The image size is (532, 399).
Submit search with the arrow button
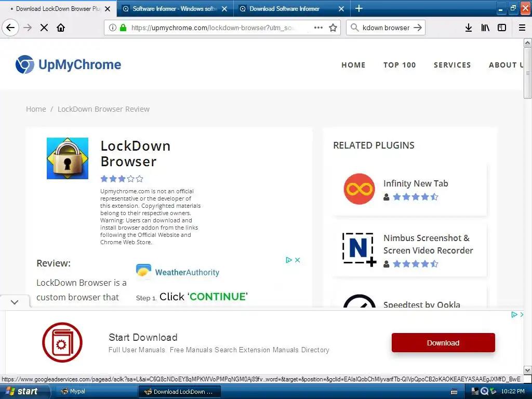tap(418, 28)
